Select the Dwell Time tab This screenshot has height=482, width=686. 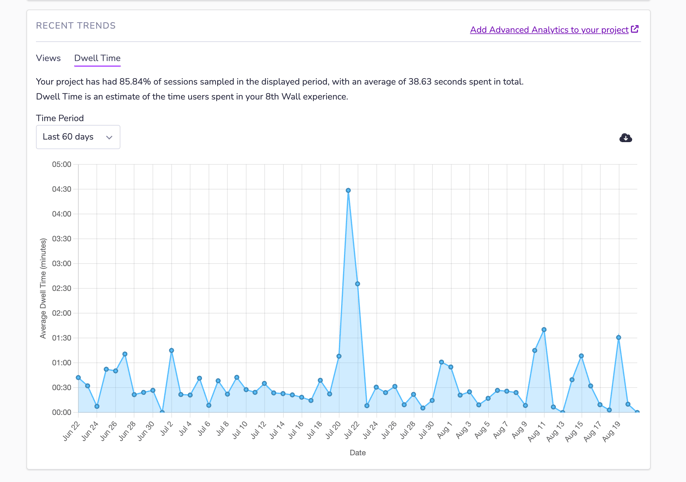[97, 58]
